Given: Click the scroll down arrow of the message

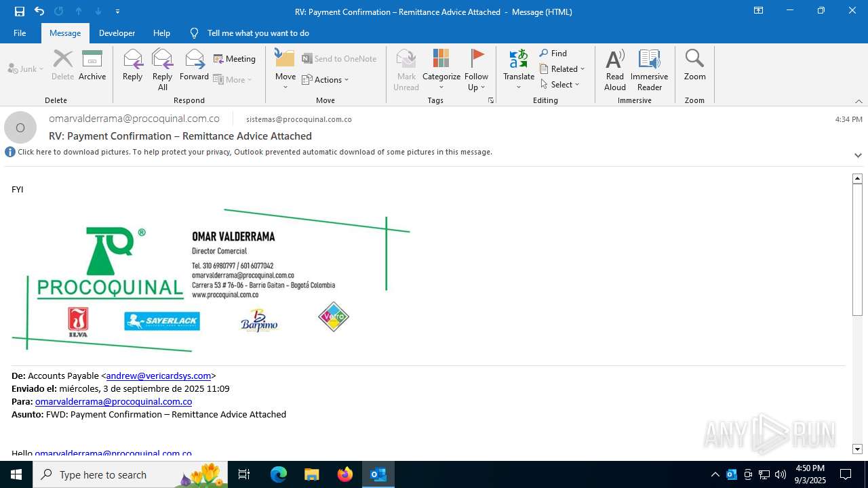Looking at the screenshot, I should click(857, 449).
